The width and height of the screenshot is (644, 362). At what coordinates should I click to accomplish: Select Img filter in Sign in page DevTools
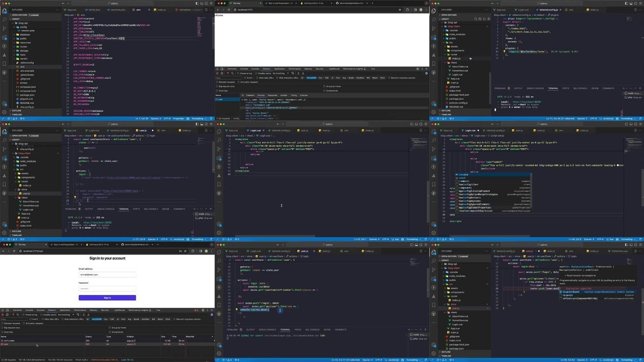pyautogui.click(x=130, y=319)
